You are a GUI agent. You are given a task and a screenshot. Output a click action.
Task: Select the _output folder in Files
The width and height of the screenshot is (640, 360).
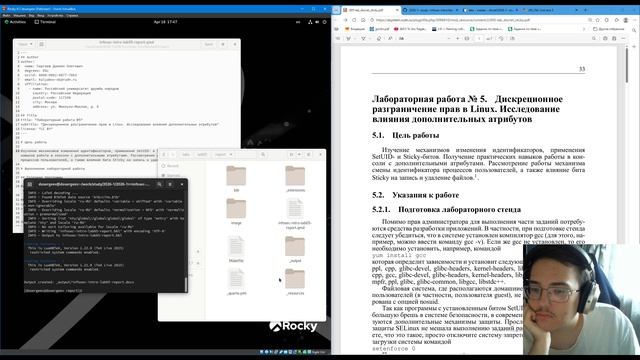point(295,249)
